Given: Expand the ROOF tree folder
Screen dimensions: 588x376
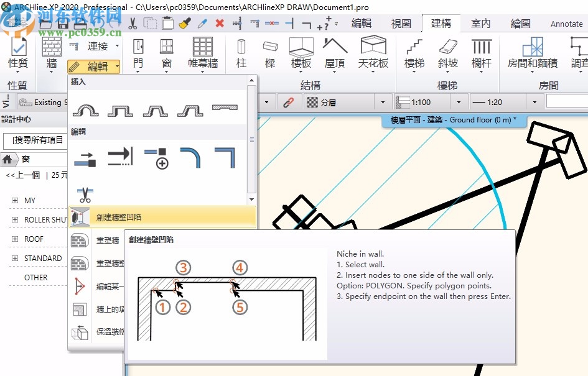Looking at the screenshot, I should pos(15,239).
